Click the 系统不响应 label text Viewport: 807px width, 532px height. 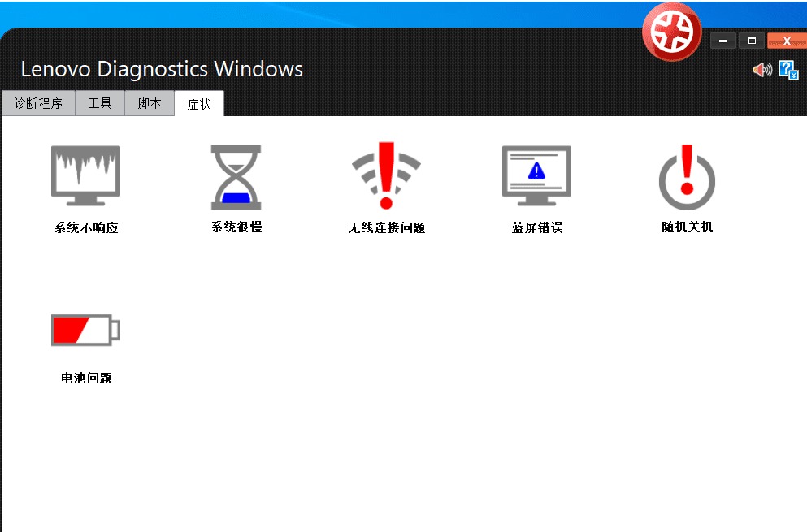tap(86, 228)
